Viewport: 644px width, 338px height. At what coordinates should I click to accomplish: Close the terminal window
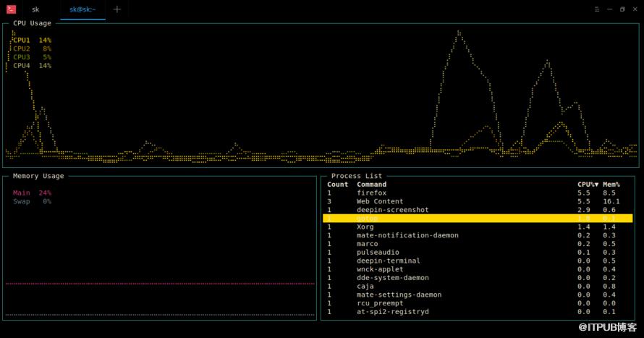(635, 9)
